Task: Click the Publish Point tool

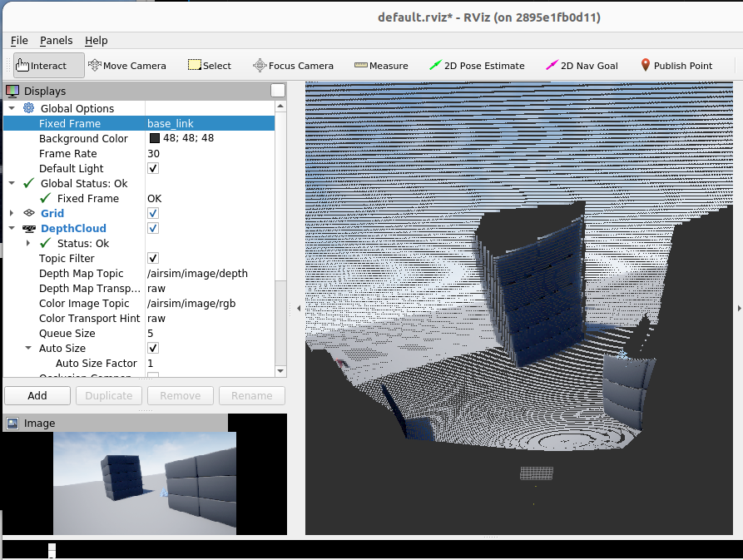Action: tap(676, 66)
